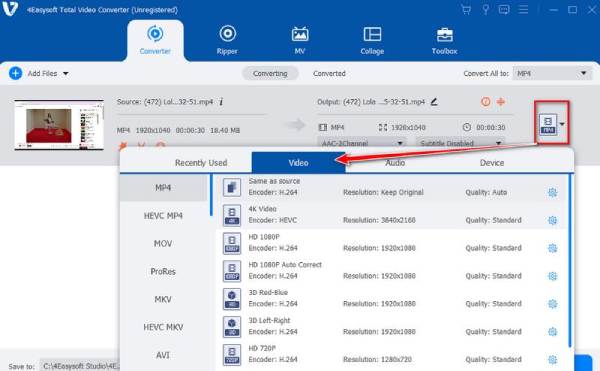Click the Save to path field
The width and height of the screenshot is (600, 371).
coord(81,366)
